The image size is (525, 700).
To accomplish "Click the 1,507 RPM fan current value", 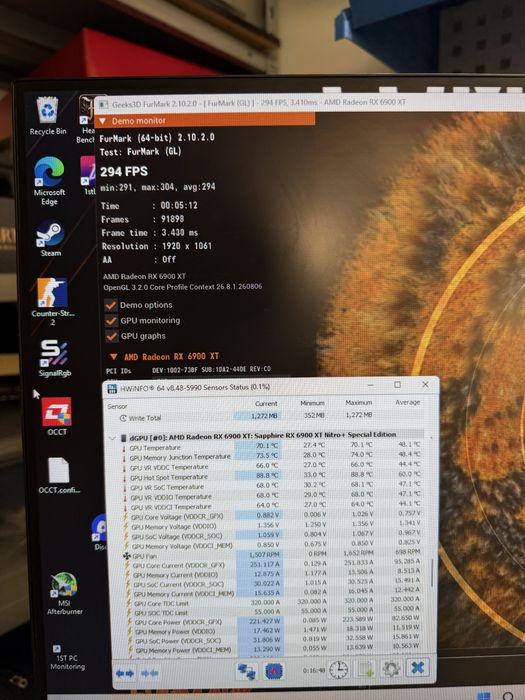I will [x=264, y=555].
